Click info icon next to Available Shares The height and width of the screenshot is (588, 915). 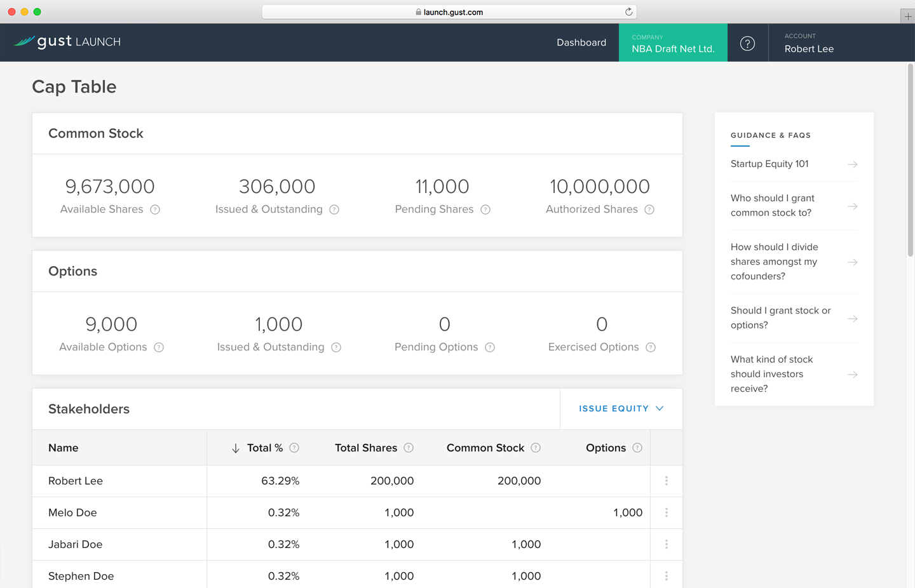pos(155,210)
